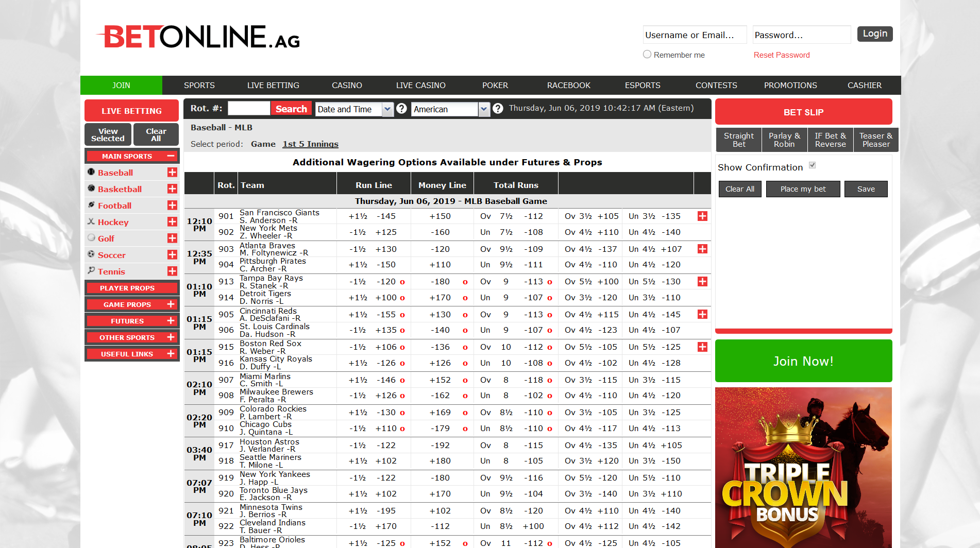This screenshot has height=548, width=980.
Task: Open the JOIN tab
Action: pos(121,85)
